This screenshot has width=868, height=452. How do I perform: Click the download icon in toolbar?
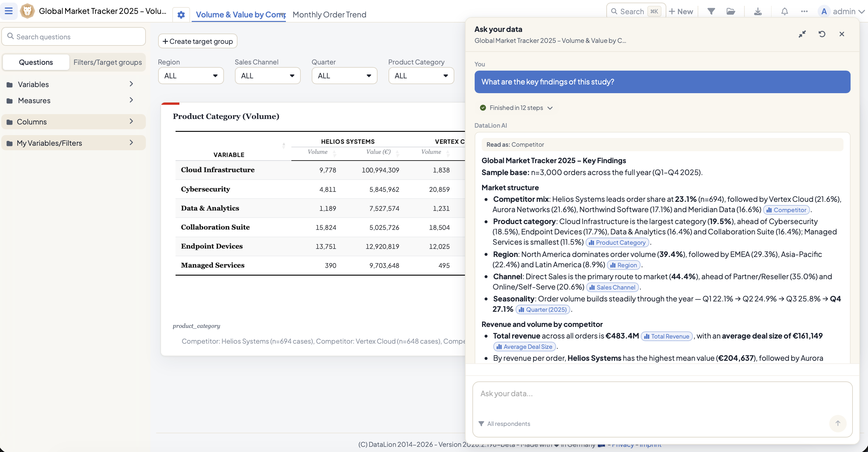(758, 11)
